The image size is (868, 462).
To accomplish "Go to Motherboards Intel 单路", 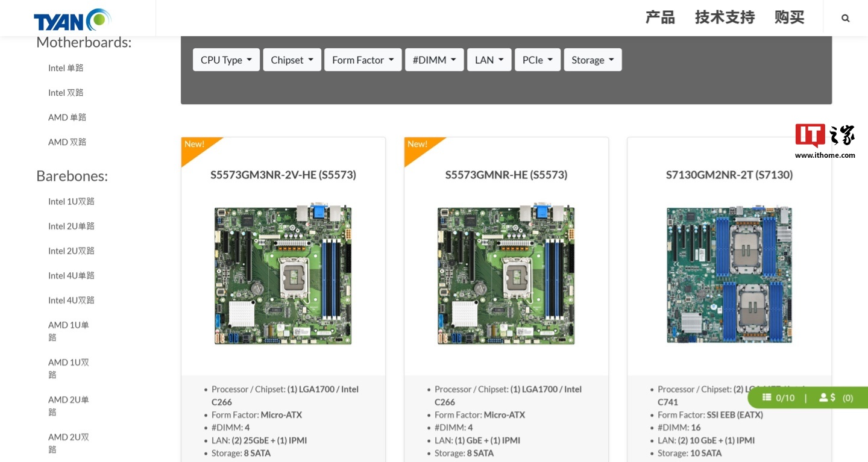I will [x=66, y=68].
